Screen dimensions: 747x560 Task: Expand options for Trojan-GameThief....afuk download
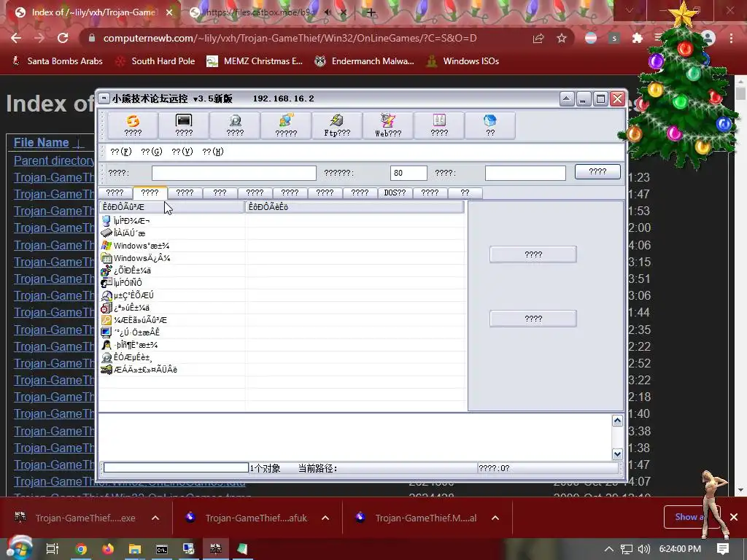(325, 518)
